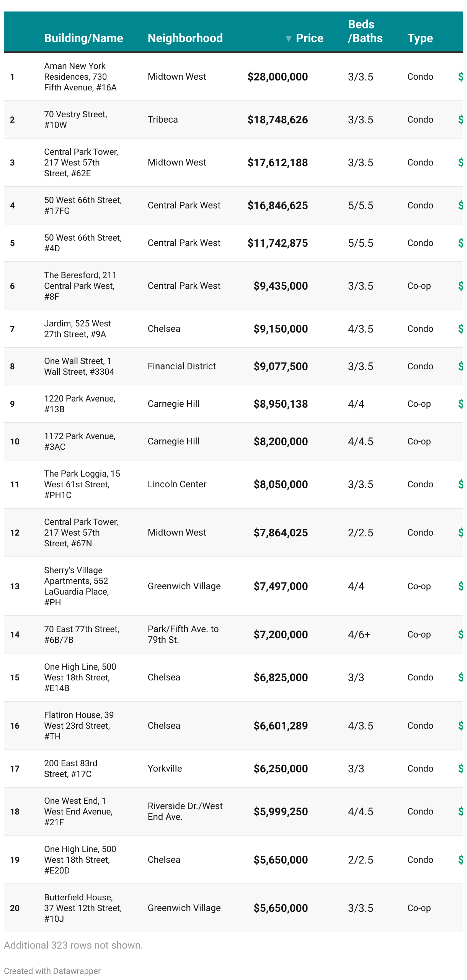
Task: Sort by Beds/Baths column header
Action: (365, 31)
